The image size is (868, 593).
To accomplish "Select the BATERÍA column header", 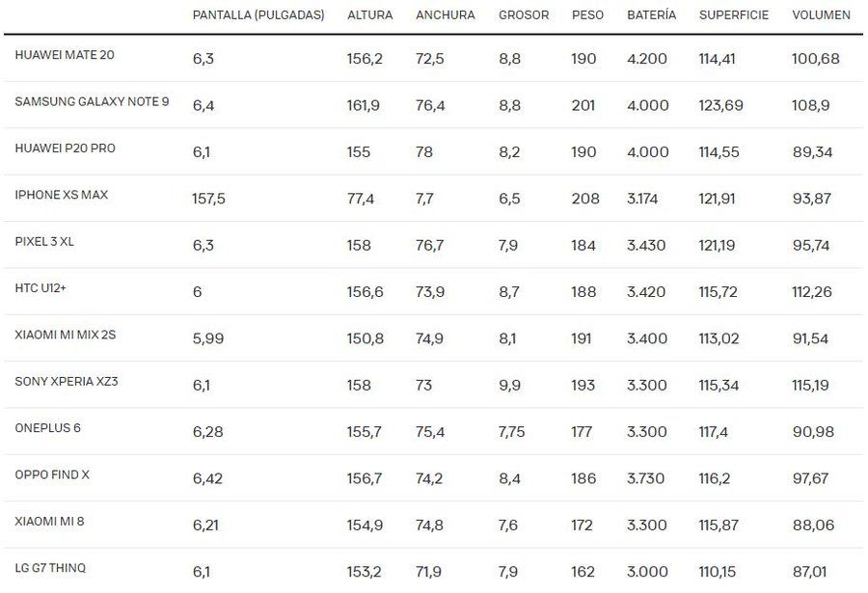I will pyautogui.click(x=652, y=15).
